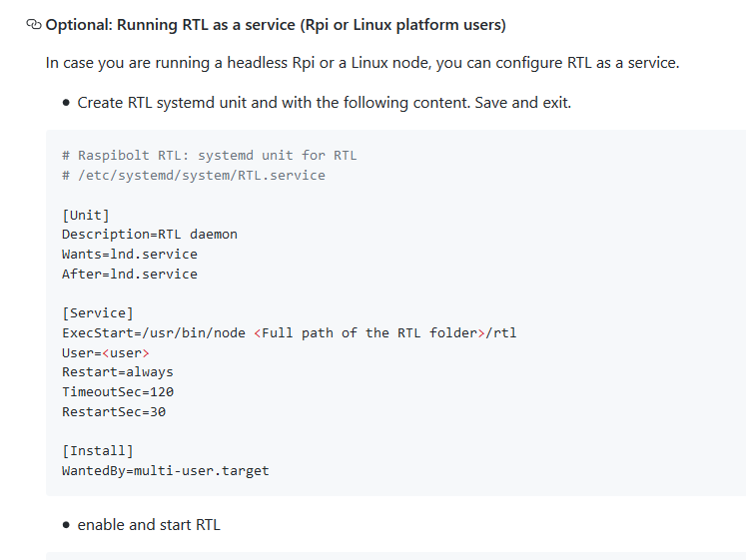Click heading 'Optional: Running RTL as a service'

tap(276, 25)
